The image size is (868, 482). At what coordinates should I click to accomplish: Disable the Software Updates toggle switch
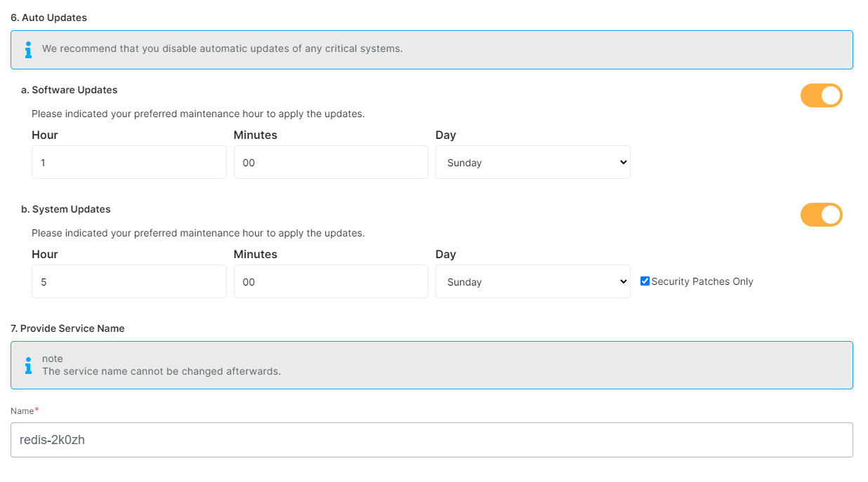821,95
